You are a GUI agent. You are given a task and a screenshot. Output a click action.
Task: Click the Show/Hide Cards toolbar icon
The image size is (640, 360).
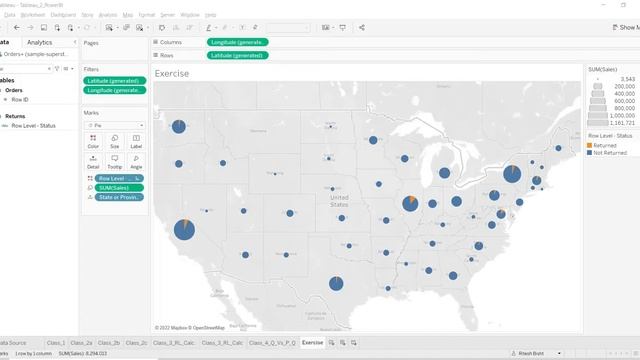tap(325, 28)
